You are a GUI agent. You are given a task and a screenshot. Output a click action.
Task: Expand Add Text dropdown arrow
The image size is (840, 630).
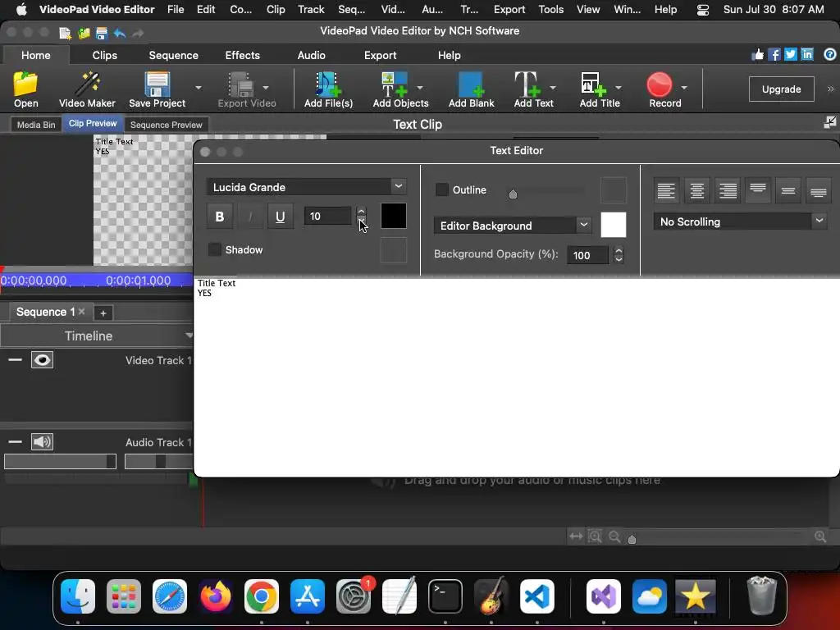coord(553,87)
